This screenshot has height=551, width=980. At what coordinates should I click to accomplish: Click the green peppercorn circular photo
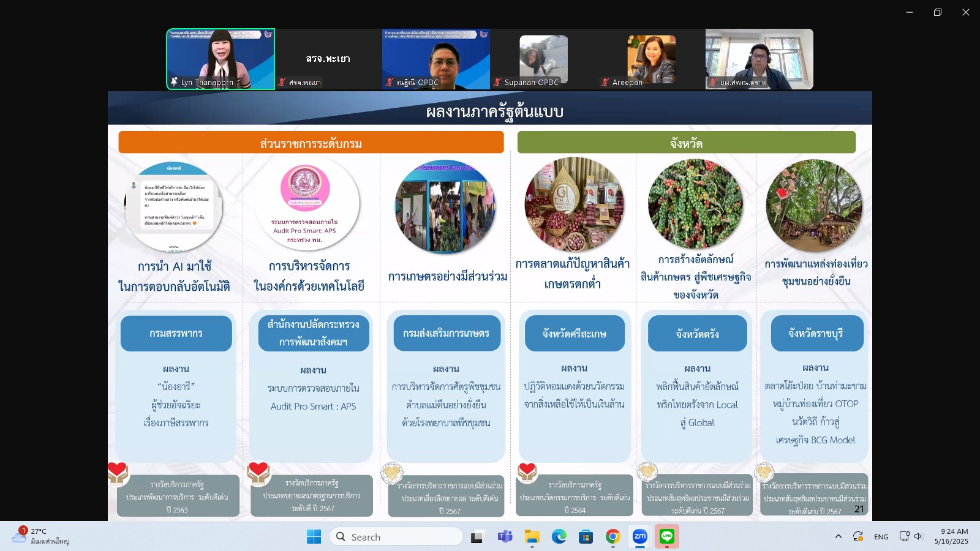pos(695,204)
